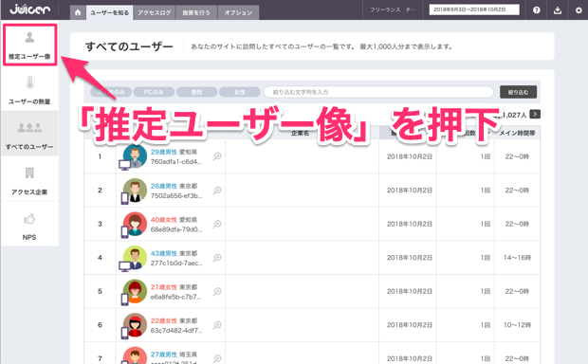Image resolution: width=588 pixels, height=364 pixels.
Task: Open the settings gear icon
Action: click(x=579, y=10)
